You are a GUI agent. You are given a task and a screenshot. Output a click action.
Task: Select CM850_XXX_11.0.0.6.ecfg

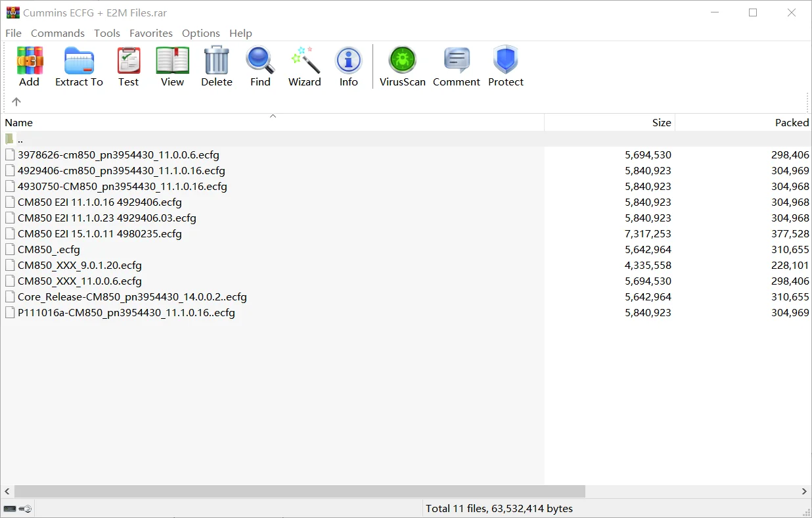pyautogui.click(x=79, y=281)
